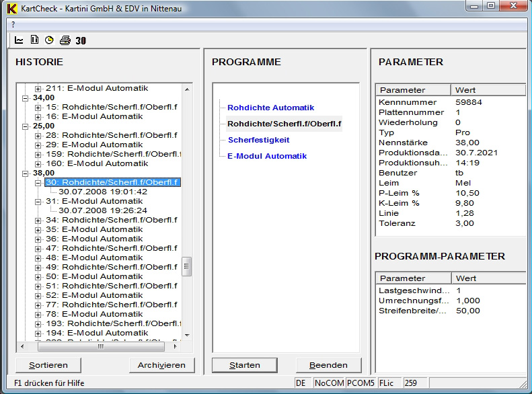Collapse the 38,00 tree group
This screenshot has height=394, width=532.
pos(26,173)
